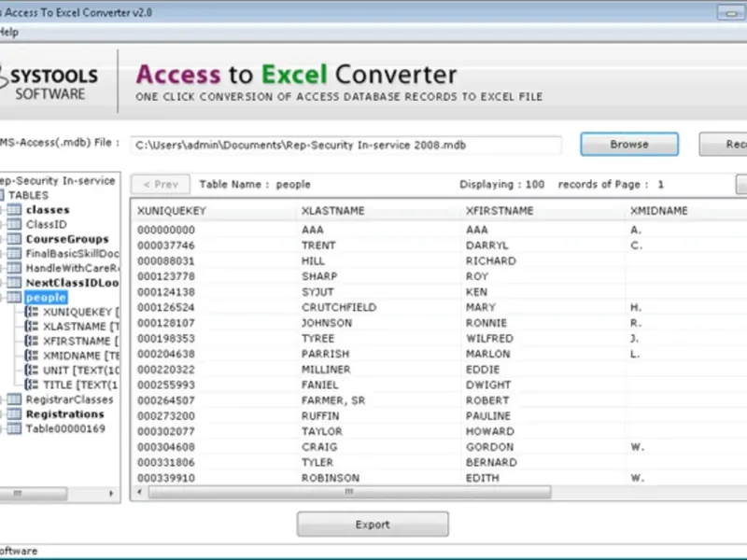Screen dimensions: 747x560
Task: Click the table icon beside HandleWithCareR
Action: [14, 268]
